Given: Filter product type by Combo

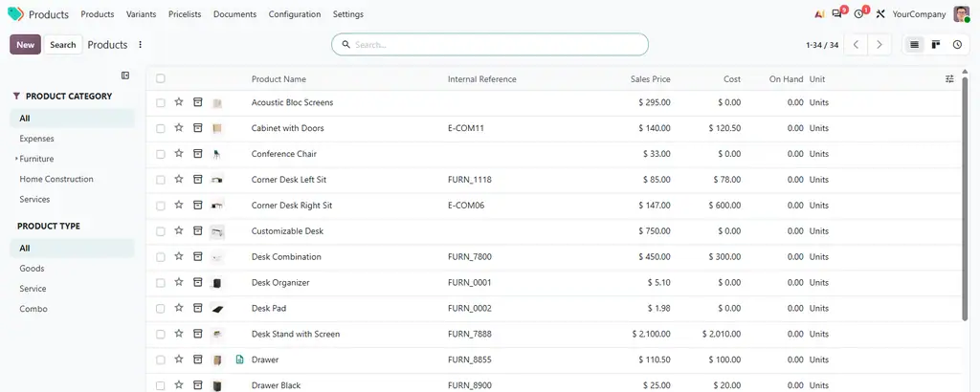Looking at the screenshot, I should click(33, 309).
